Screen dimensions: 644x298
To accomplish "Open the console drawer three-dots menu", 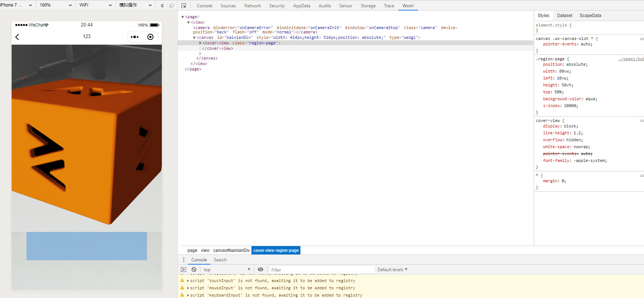I will pos(184,260).
